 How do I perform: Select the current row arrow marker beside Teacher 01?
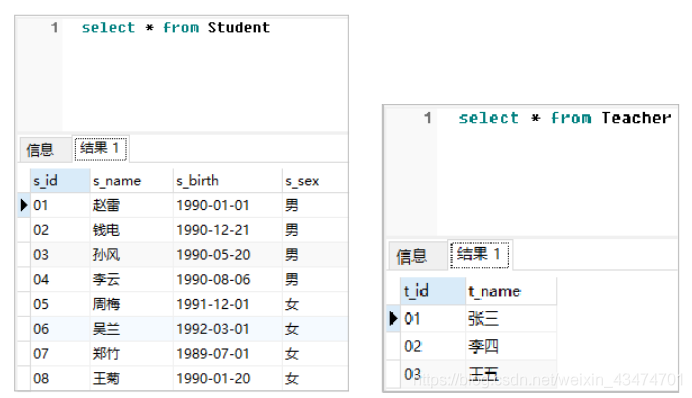pyautogui.click(x=393, y=318)
